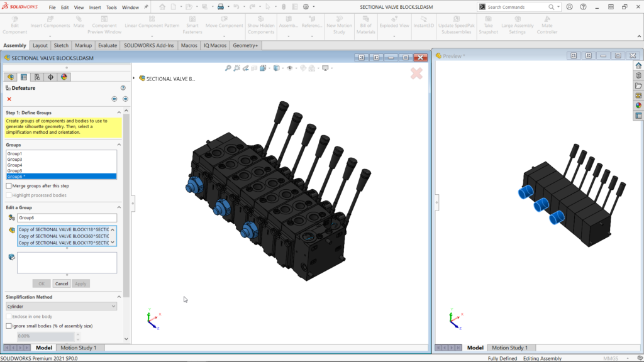644x362 pixels.
Task: Select Group1 in the Groups list
Action: coord(61,153)
